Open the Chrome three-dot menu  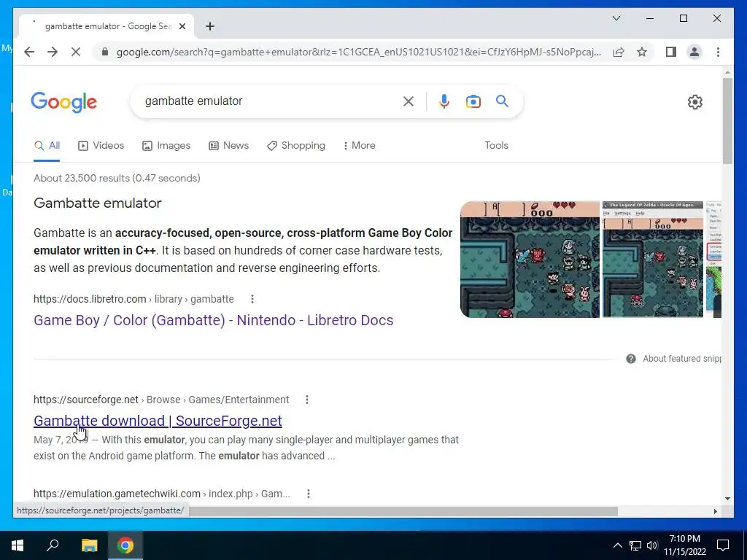[x=718, y=52]
